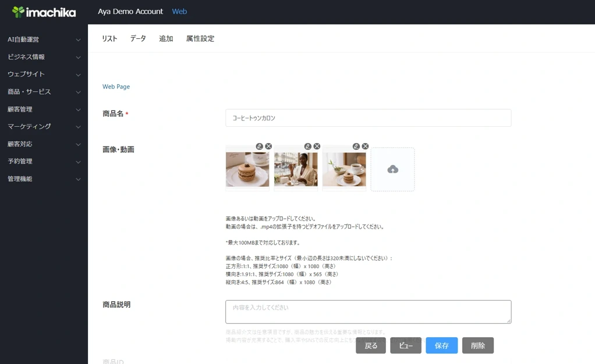The width and height of the screenshot is (595, 364).
Task: Switch to the 追加 tab
Action: click(166, 39)
